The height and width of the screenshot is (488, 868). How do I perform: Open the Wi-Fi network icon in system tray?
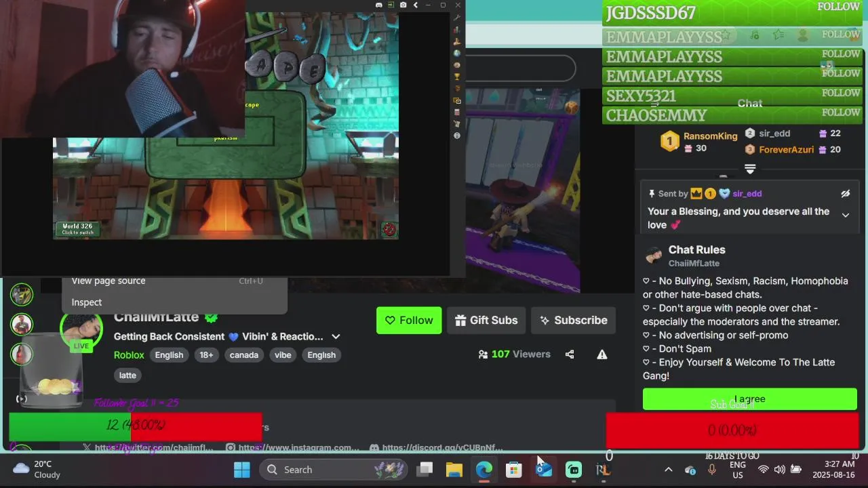pyautogui.click(x=764, y=470)
